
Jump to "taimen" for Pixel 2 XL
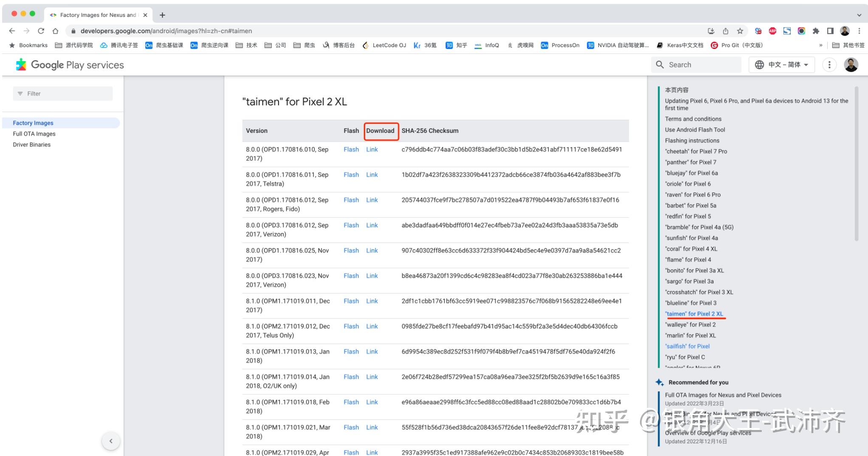(694, 314)
